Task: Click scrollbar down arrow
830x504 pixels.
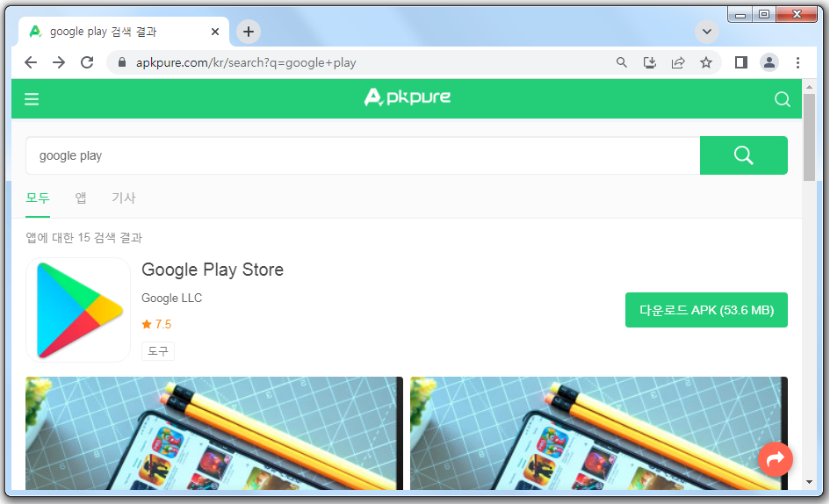Action: [809, 482]
